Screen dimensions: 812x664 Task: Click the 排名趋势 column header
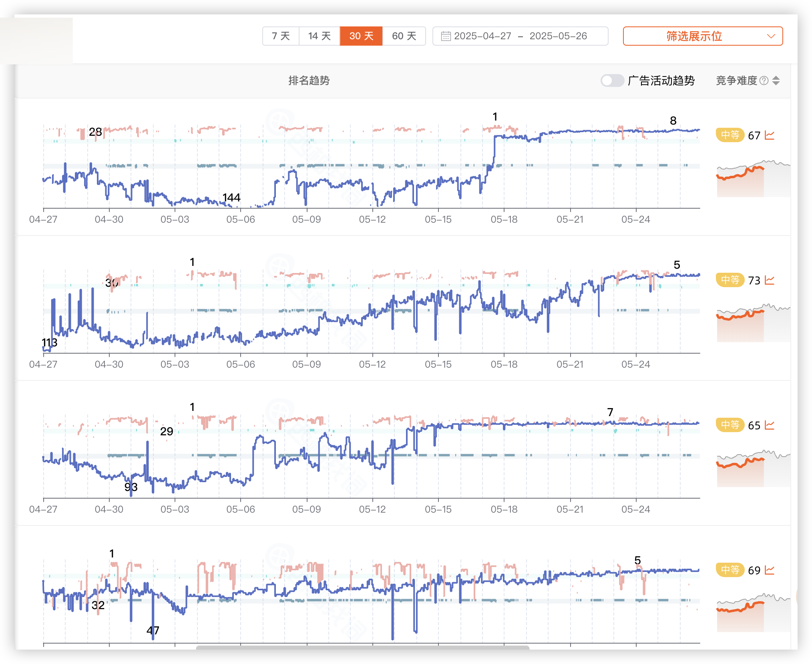click(309, 80)
